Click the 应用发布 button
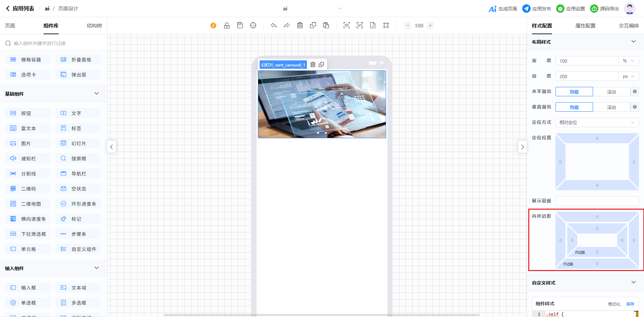This screenshot has height=317, width=644. coord(537,9)
